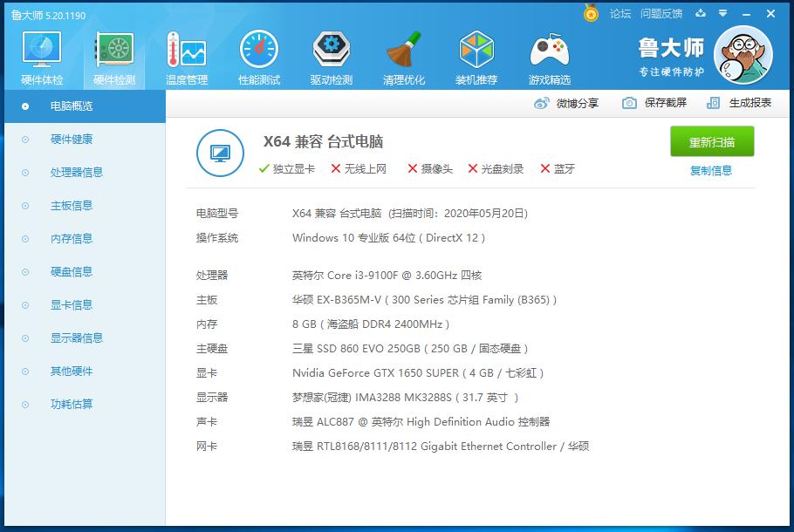The image size is (794, 532).
Task: Switch to 硬件检测 tab
Action: pos(113,57)
